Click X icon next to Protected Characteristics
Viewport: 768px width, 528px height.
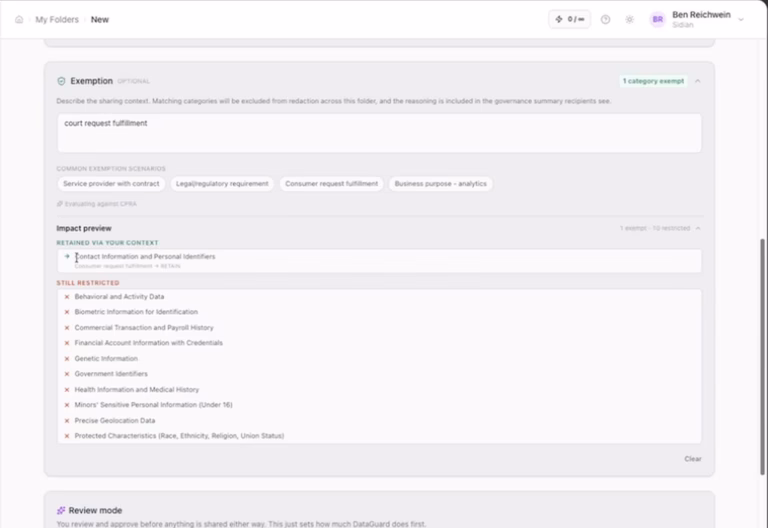point(67,436)
